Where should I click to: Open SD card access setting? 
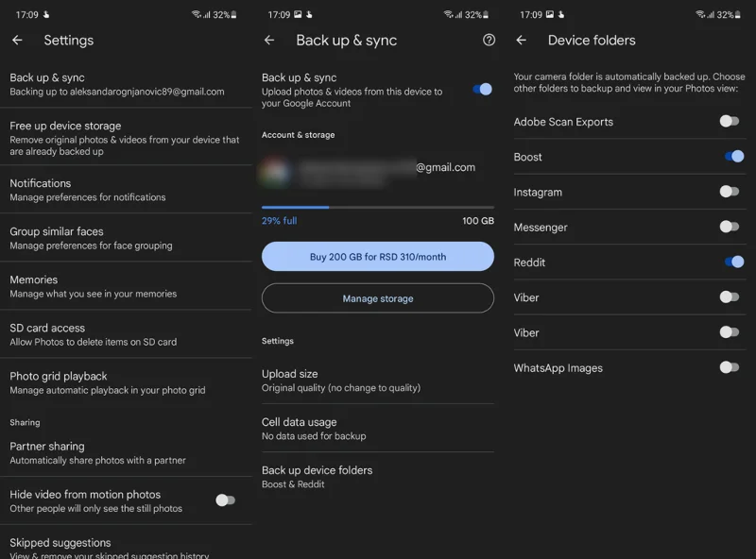click(x=126, y=334)
